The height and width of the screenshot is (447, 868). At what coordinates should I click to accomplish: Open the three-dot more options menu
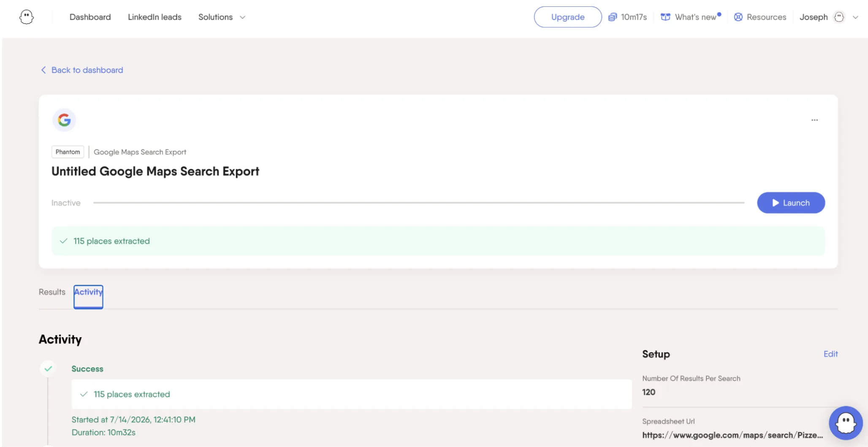(814, 120)
